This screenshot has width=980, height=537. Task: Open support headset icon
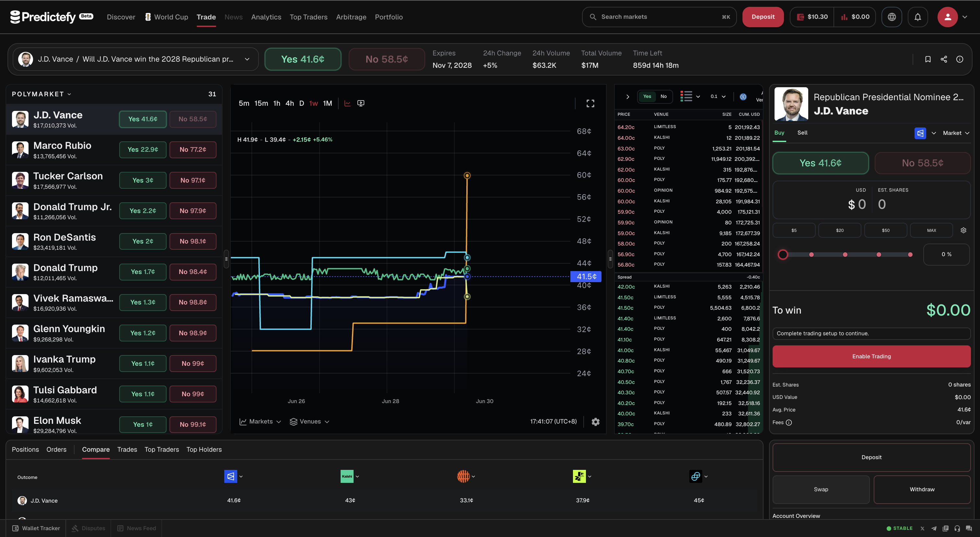pyautogui.click(x=957, y=528)
